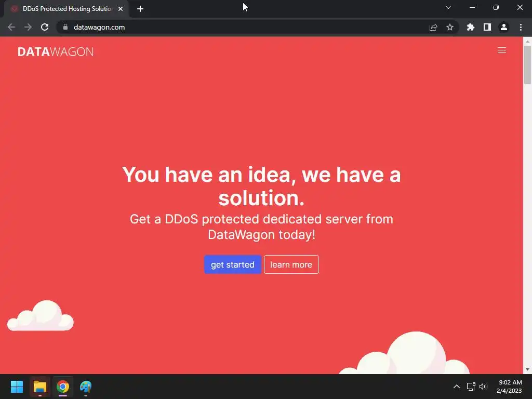Image resolution: width=532 pixels, height=399 pixels.
Task: Go forward to the next page
Action: click(x=28, y=27)
